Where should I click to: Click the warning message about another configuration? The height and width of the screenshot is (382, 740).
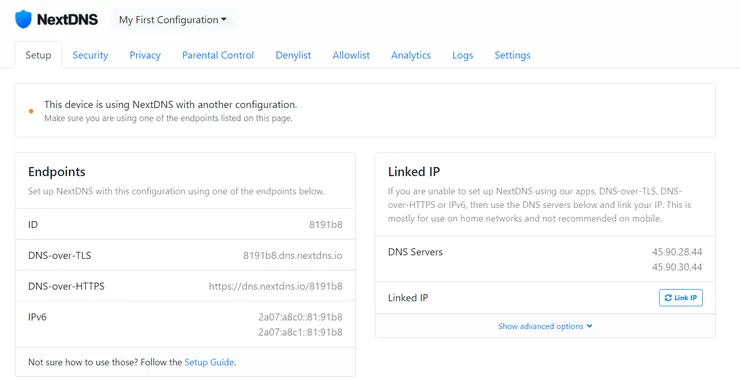171,105
